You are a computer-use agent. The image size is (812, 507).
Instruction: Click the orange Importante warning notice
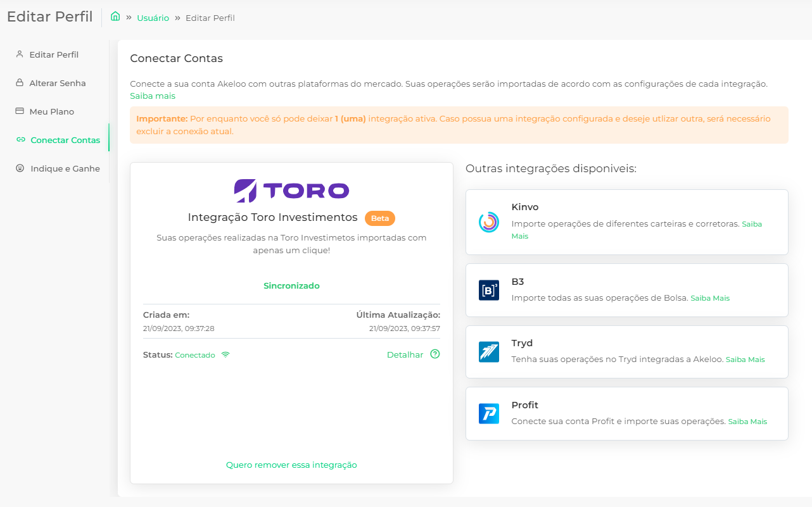click(459, 125)
